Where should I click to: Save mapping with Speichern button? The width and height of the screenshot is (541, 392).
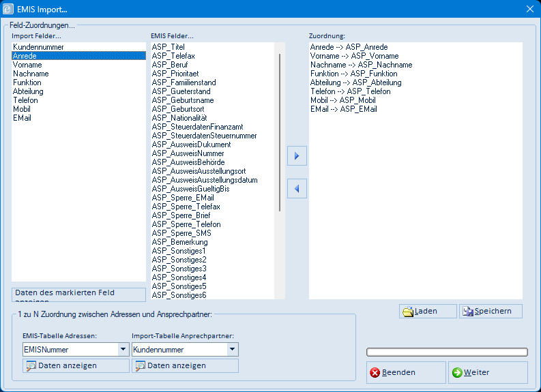[x=491, y=311]
